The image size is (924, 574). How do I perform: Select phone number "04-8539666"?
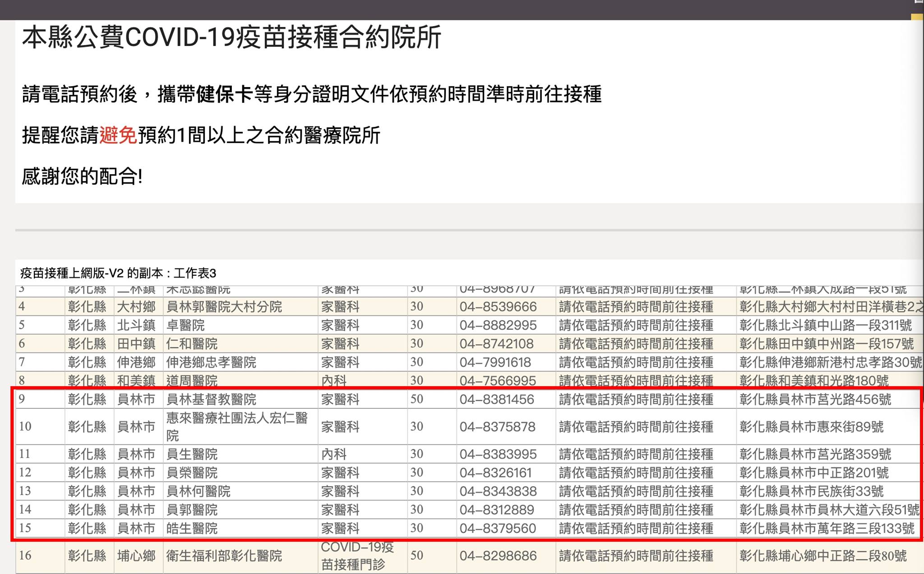coord(498,307)
